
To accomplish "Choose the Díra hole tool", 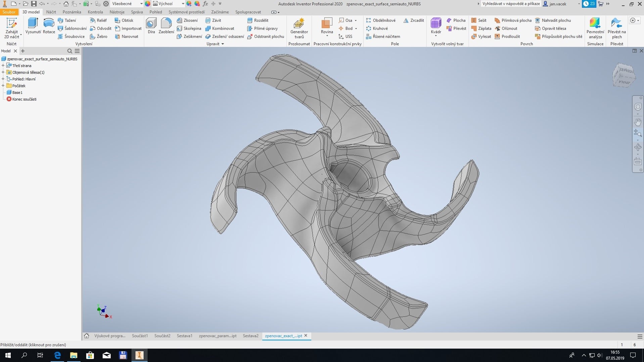I will [151, 26].
